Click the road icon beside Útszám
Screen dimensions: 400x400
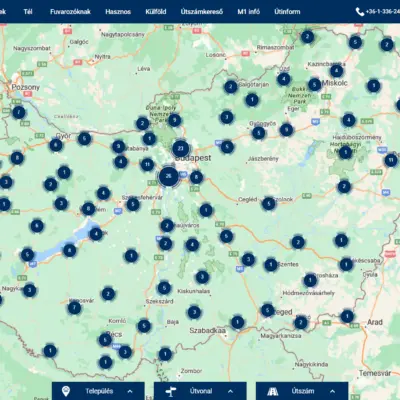tap(273, 391)
